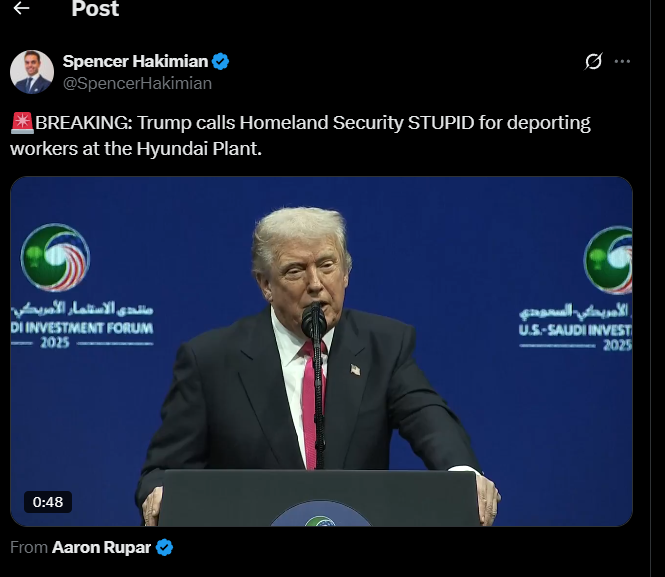Open the Spencer Hakimian display name link
The width and height of the screenshot is (665, 577).
coord(135,61)
